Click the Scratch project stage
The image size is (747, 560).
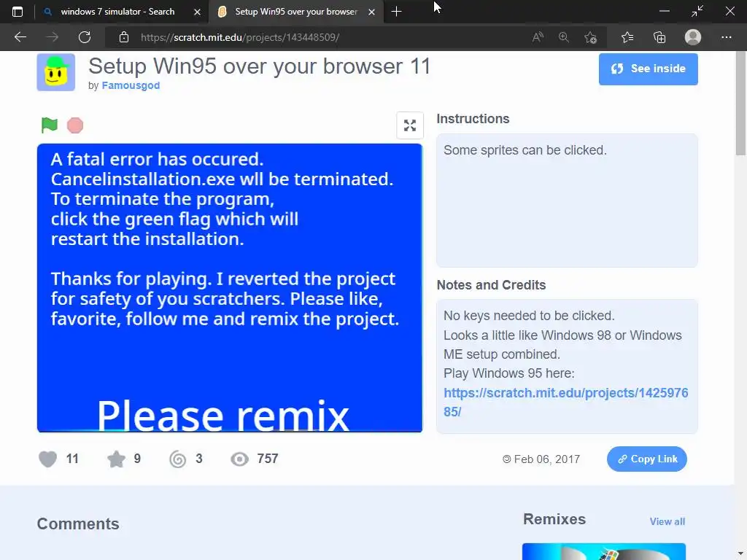pos(230,287)
